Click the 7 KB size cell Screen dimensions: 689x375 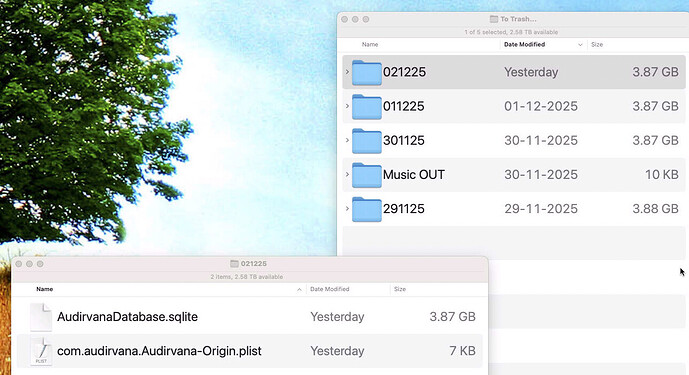tap(462, 351)
